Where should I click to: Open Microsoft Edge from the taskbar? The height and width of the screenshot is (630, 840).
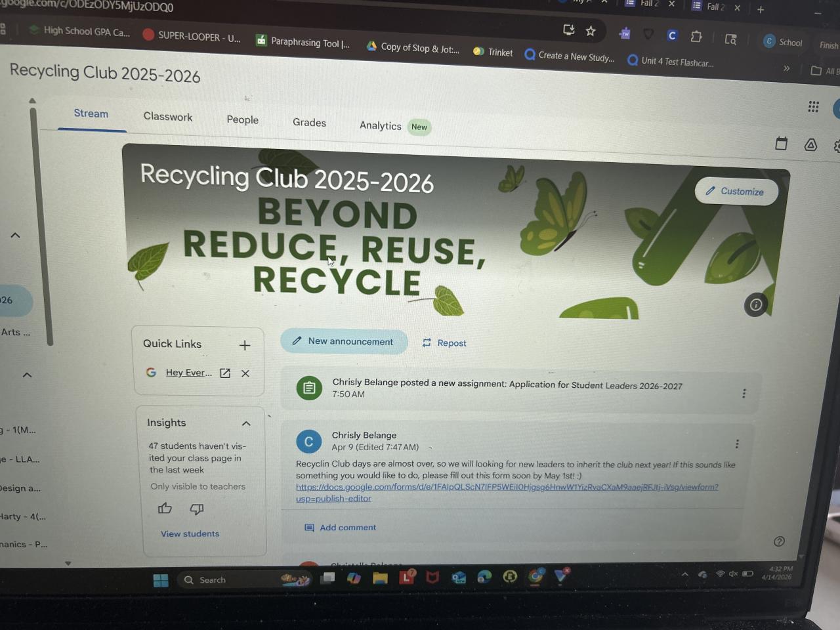[484, 577]
